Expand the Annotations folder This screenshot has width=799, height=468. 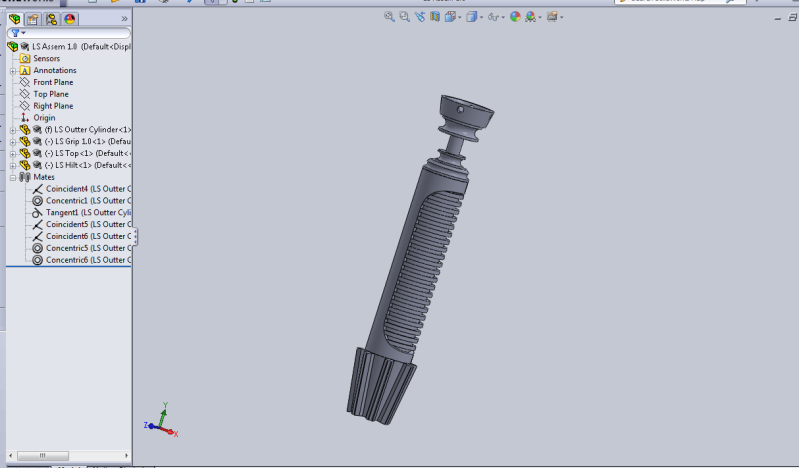coord(13,71)
